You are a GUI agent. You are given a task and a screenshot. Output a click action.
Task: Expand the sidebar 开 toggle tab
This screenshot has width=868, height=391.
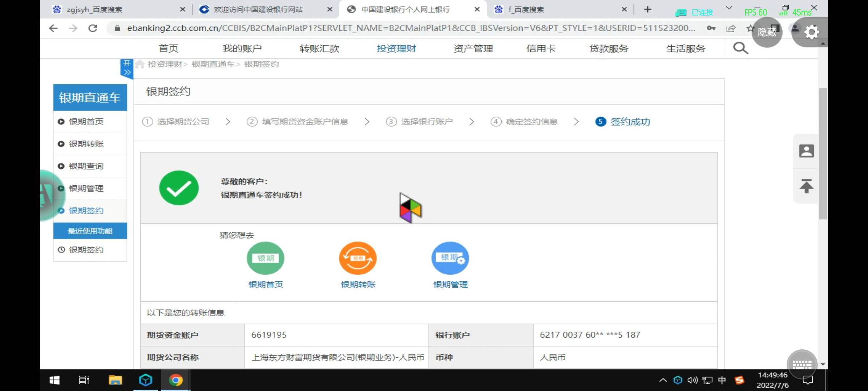tap(127, 68)
